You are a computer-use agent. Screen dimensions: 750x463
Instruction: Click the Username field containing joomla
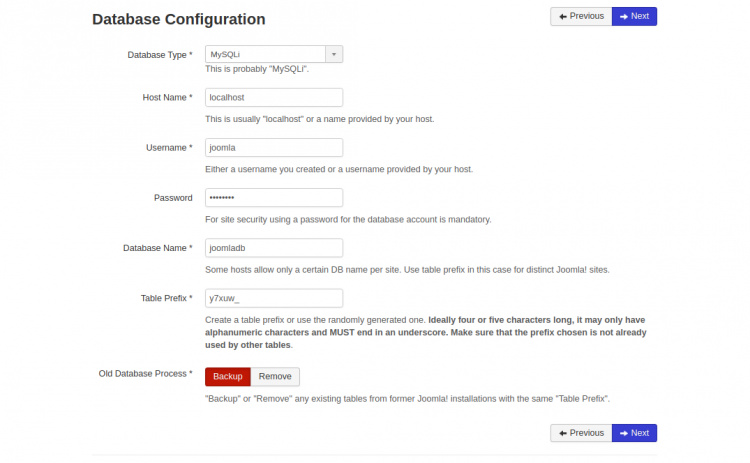(273, 147)
